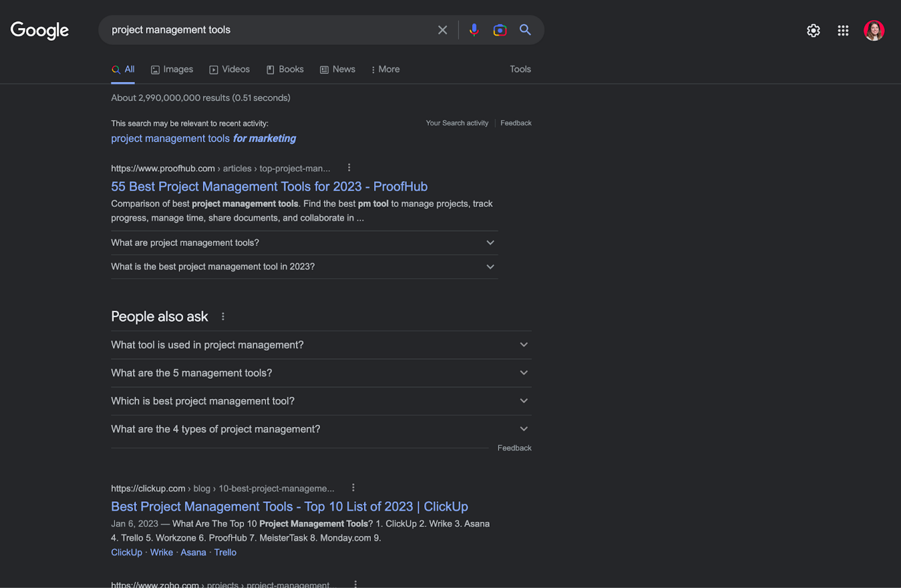Start voice search with microphone icon
This screenshot has height=588, width=901.
click(473, 30)
